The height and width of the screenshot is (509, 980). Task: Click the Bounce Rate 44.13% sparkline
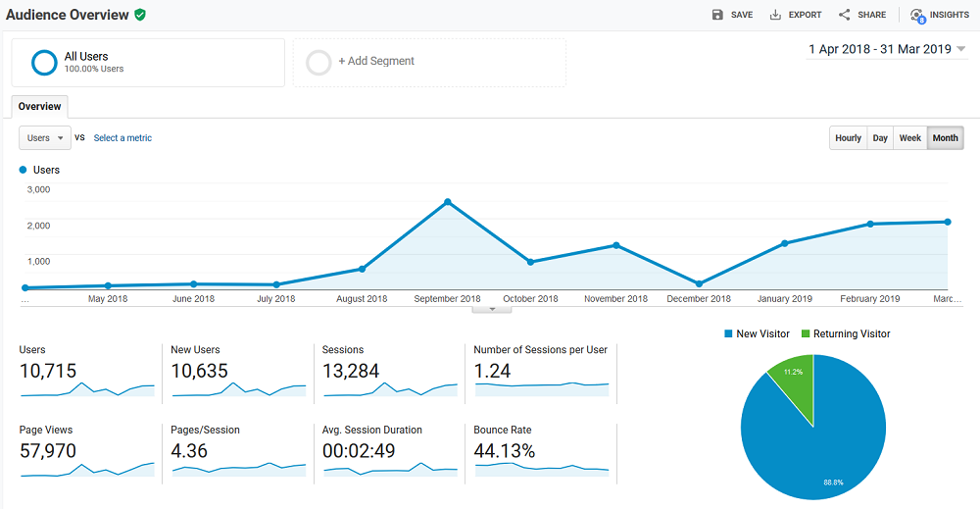click(x=542, y=470)
